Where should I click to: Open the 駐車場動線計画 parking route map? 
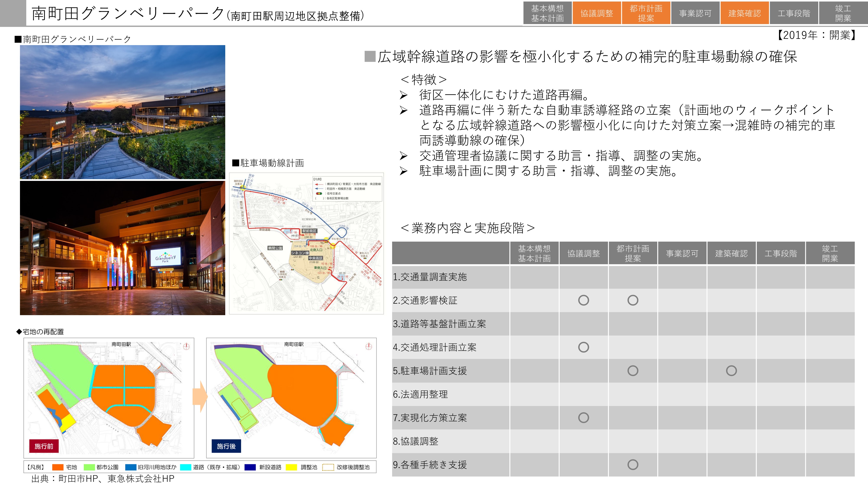point(306,244)
